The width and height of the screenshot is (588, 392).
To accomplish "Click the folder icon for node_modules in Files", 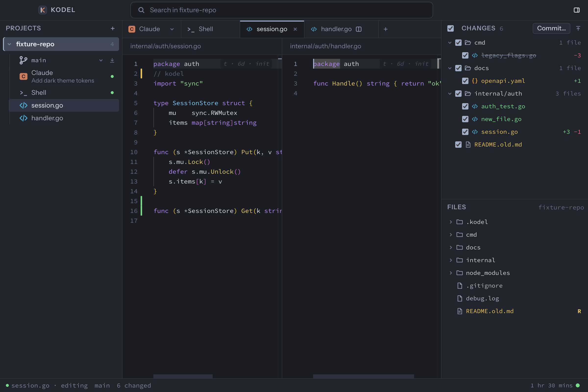I will [460, 273].
